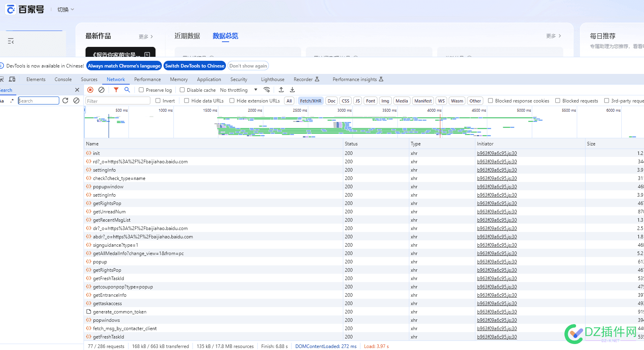Open the No throttling dropdown
Image resolution: width=644 pixels, height=350 pixels.
tap(239, 90)
